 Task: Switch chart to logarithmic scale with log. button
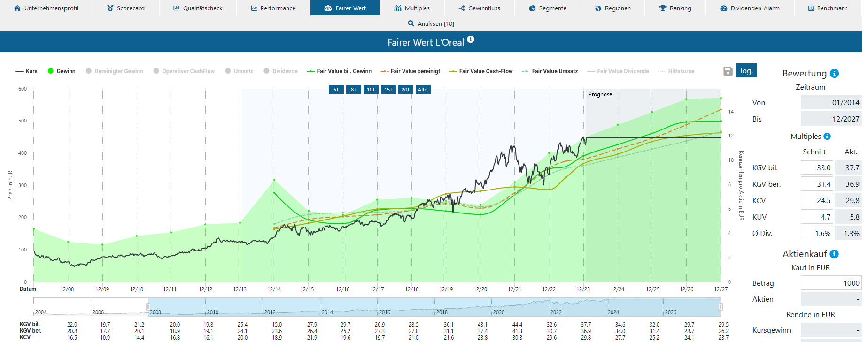747,71
